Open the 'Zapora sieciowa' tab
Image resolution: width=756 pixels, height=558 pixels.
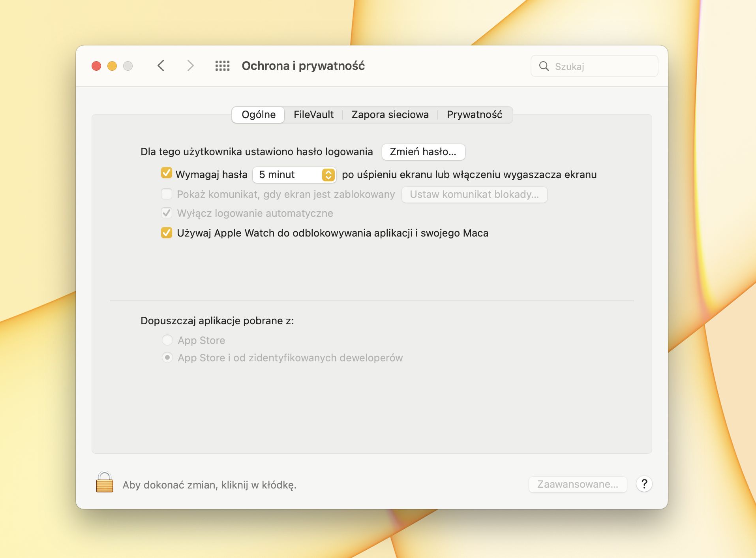[x=390, y=115]
